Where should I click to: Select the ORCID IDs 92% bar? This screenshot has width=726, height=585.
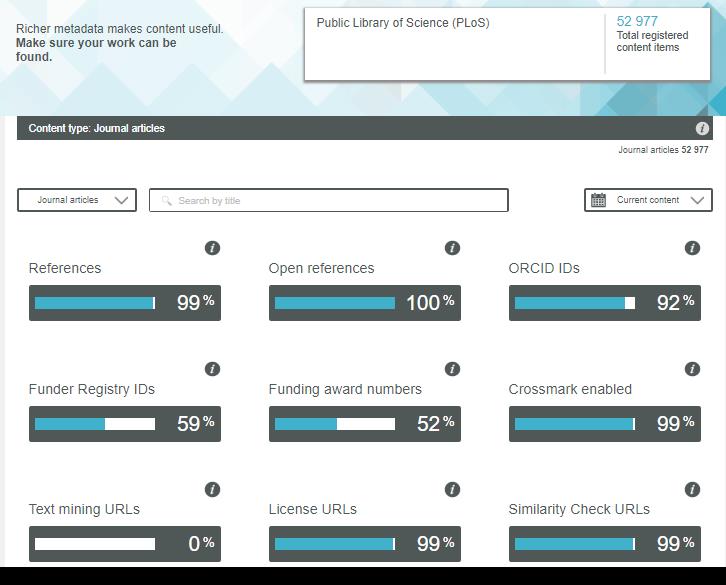[x=604, y=303]
